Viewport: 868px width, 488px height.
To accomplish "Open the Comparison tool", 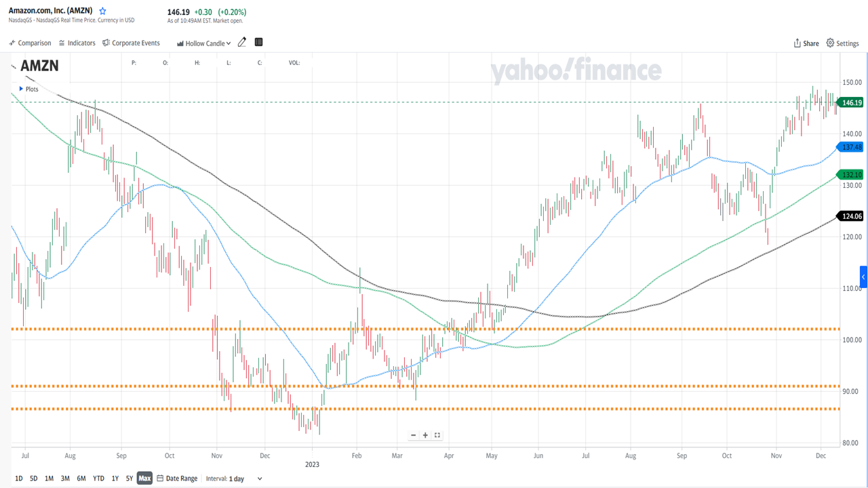I will coord(30,43).
